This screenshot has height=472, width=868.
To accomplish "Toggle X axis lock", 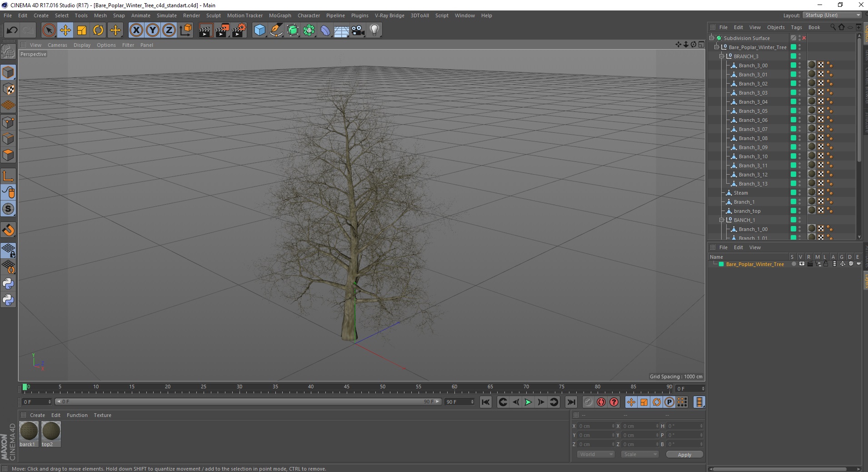I will (136, 30).
